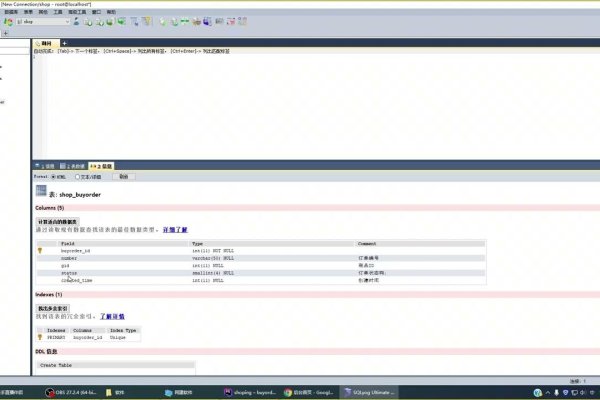Click the schema sync tool icon
Screen dimensions: 600x400
[196, 22]
